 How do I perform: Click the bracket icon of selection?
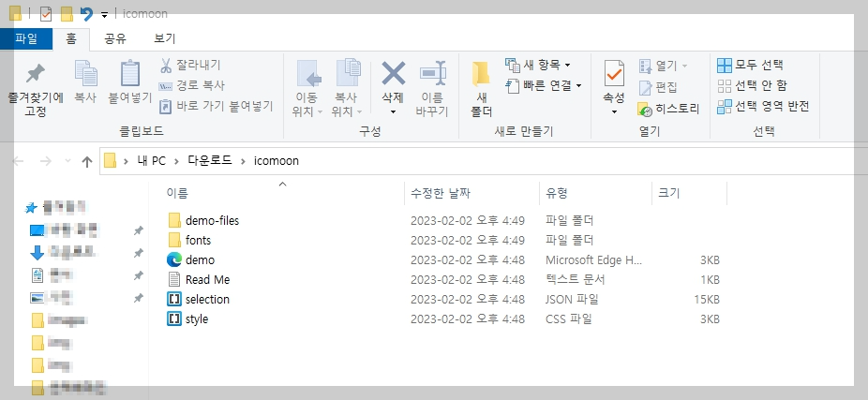pyautogui.click(x=174, y=300)
